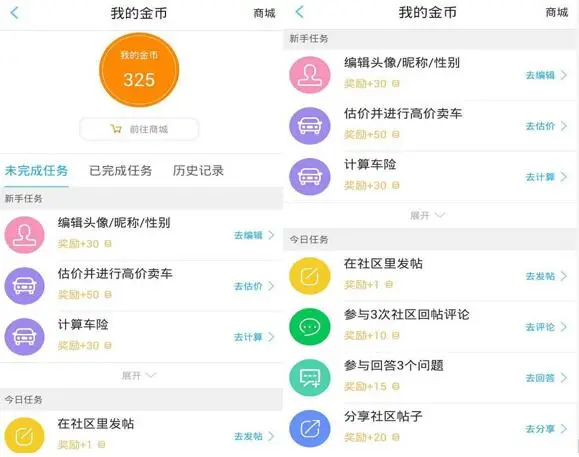The image size is (579, 457).
Task: Tap the yellow post icon on the right screen
Action: tap(309, 276)
